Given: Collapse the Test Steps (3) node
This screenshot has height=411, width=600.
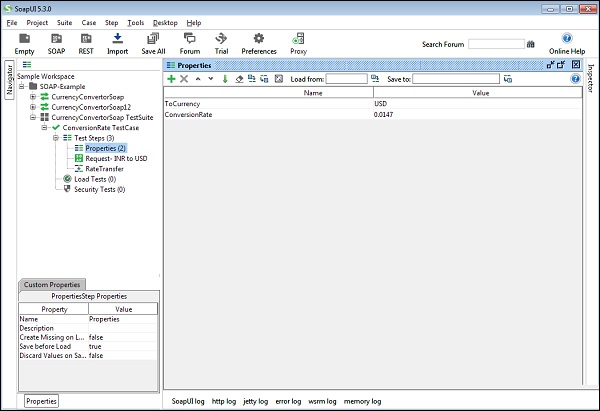Looking at the screenshot, I should (x=57, y=138).
